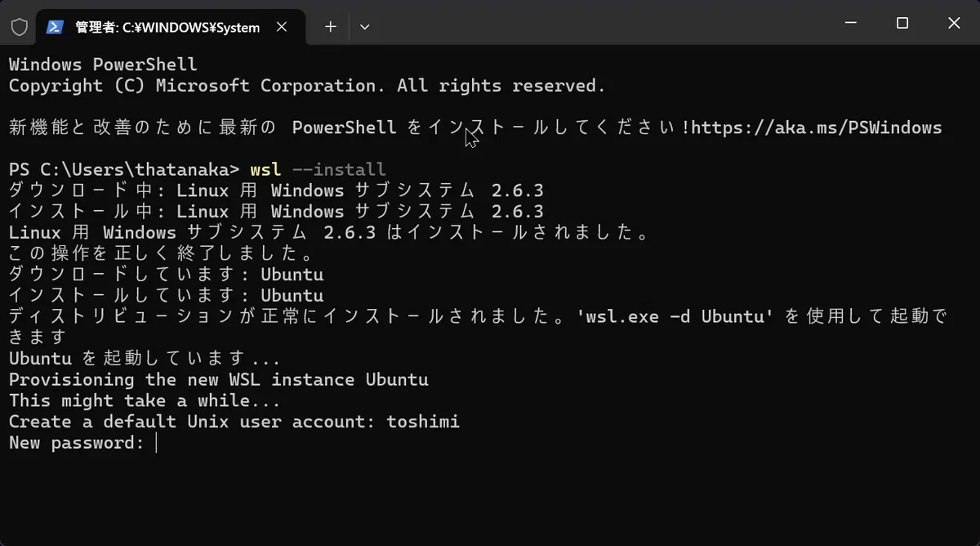Image resolution: width=980 pixels, height=546 pixels.
Task: Click 'インストールしています: Ubuntu' line
Action: click(167, 296)
